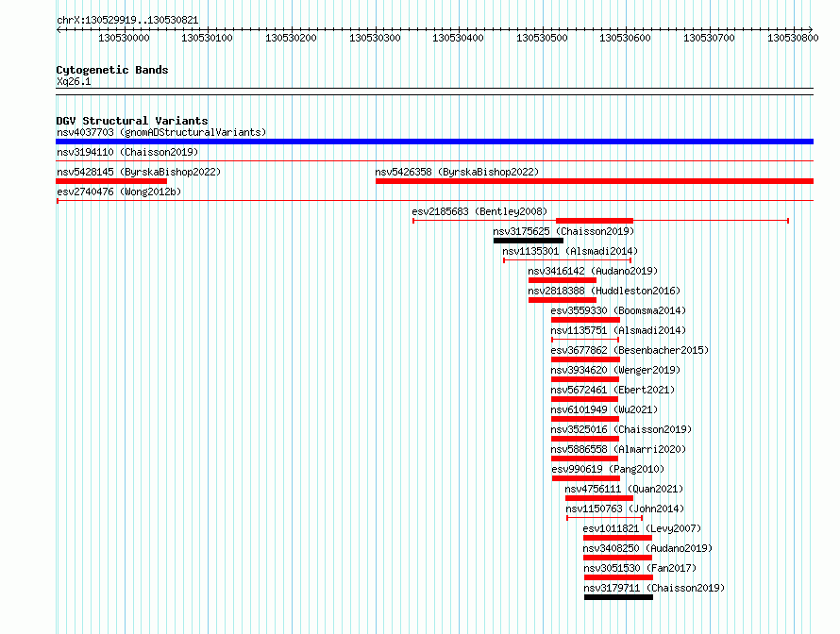The width and height of the screenshot is (840, 634).
Task: Open variant esv990619 (Pang2010) label
Action: [608, 469]
